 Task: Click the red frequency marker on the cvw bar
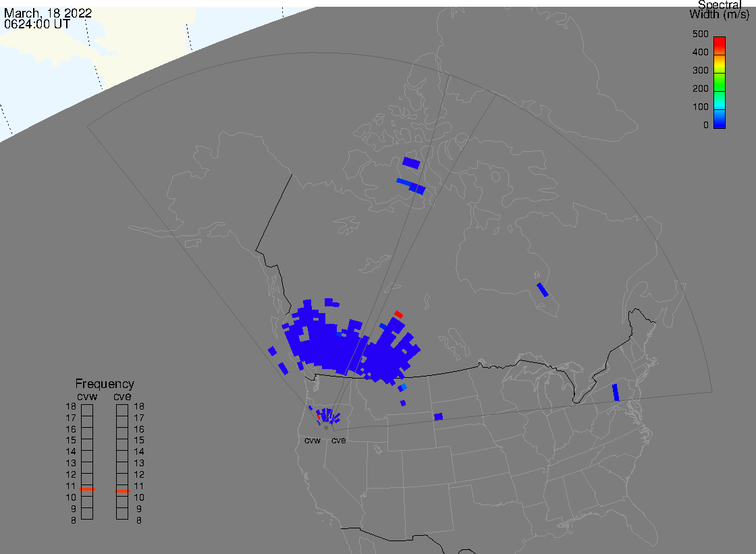coord(87,489)
